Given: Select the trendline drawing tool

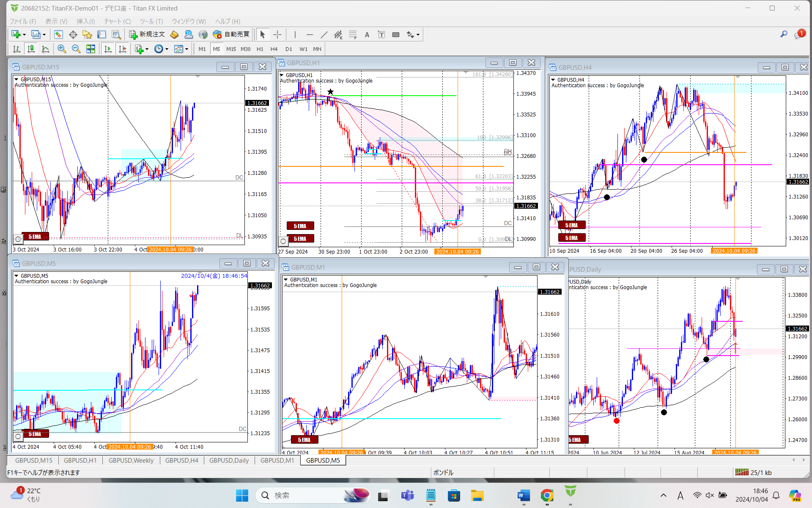Looking at the screenshot, I should pyautogui.click(x=324, y=35).
